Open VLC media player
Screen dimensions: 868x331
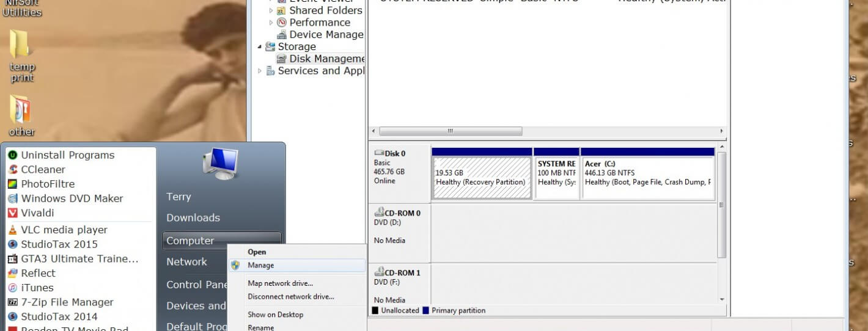(64, 230)
